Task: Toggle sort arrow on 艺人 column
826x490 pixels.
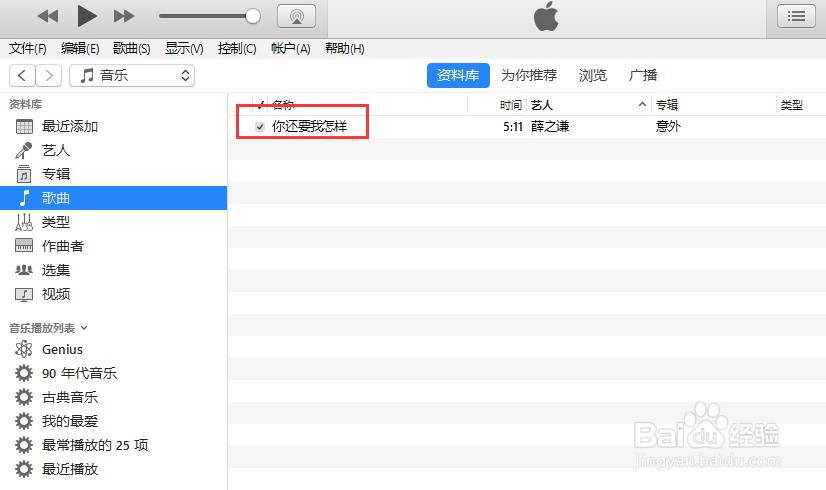Action: coord(642,104)
